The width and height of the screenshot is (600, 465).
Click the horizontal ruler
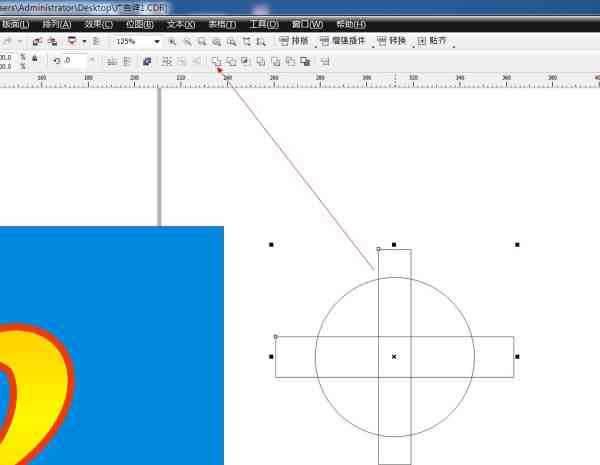(300, 80)
